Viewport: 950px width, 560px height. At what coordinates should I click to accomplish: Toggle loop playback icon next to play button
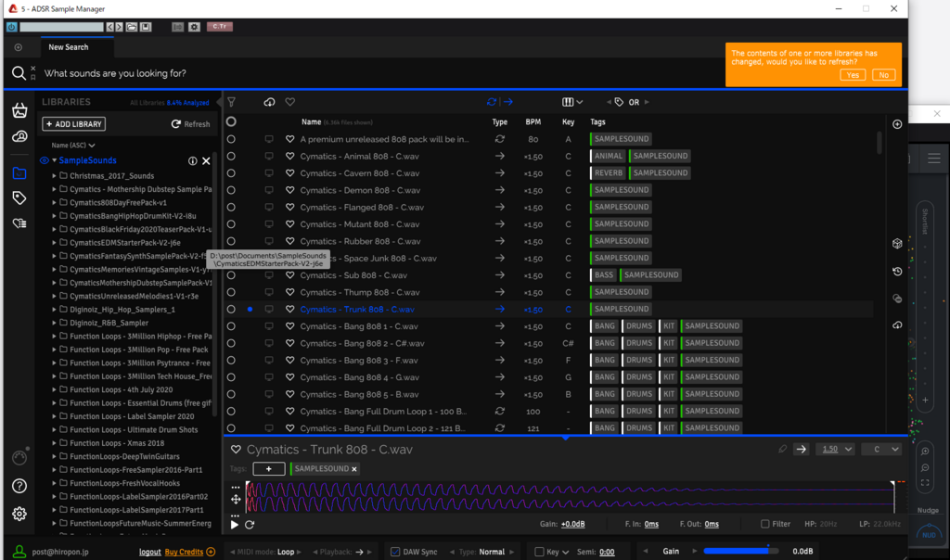[250, 525]
